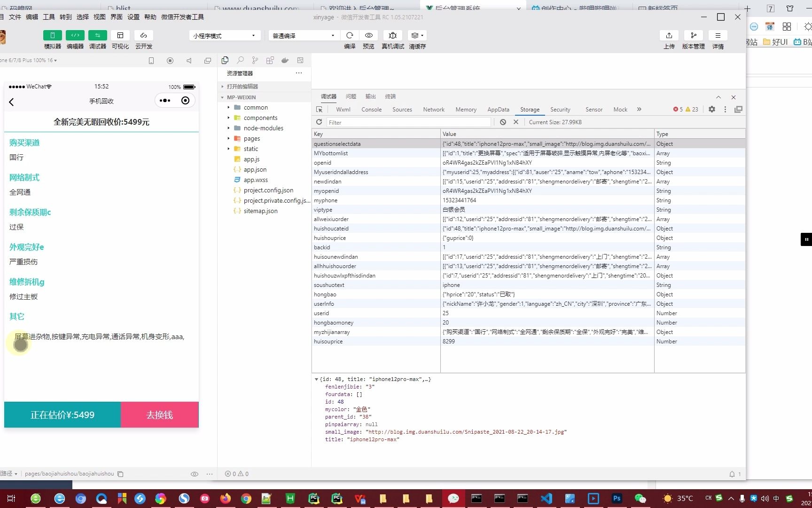Open Photoshop from the taskbar

coord(617,498)
